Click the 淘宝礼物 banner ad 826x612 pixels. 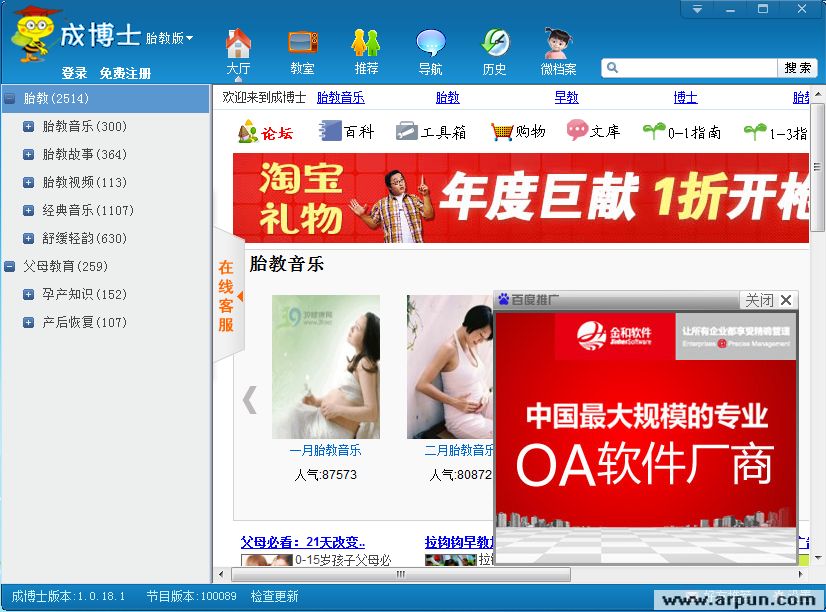coord(520,198)
